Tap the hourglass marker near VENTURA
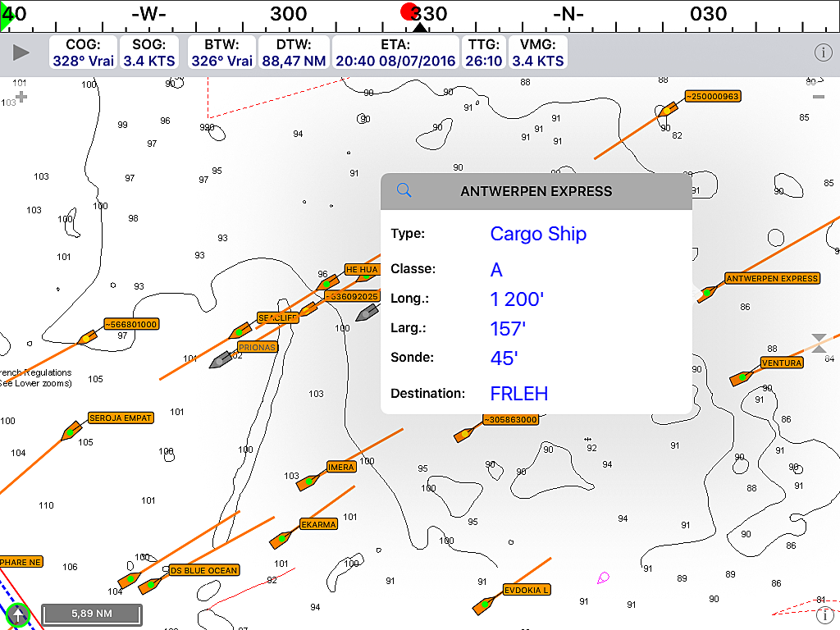 [819, 343]
